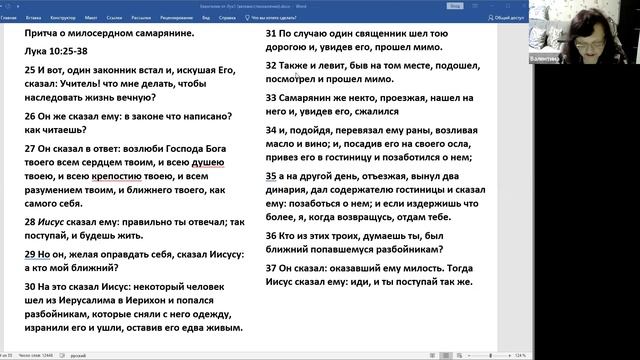Click the 'Что вы хотите сделать?' search box
The width and height of the screenshot is (640, 360).
point(271,18)
